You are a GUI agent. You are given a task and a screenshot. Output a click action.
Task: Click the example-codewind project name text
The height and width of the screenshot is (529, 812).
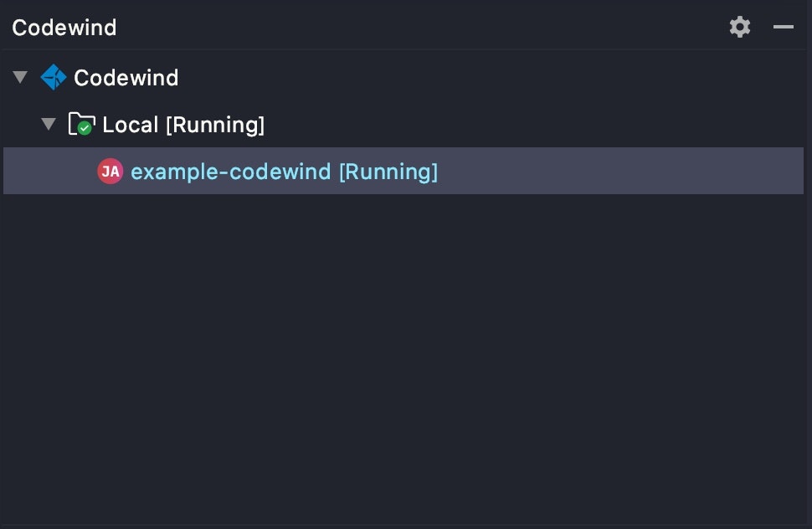coord(231,172)
